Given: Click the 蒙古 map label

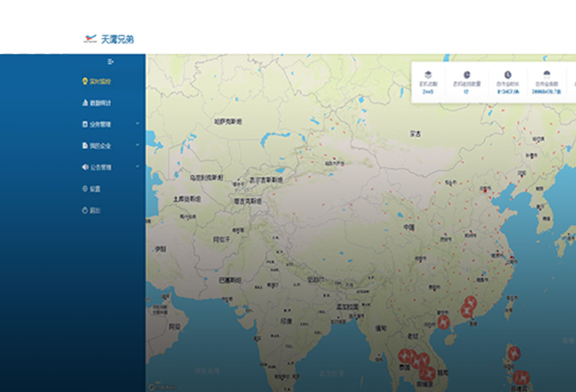Looking at the screenshot, I should [416, 134].
